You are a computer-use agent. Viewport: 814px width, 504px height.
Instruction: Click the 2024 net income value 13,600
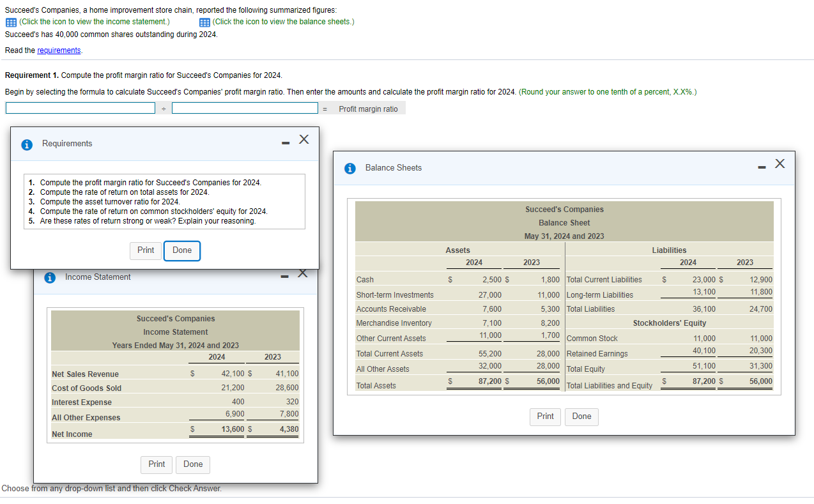233,429
